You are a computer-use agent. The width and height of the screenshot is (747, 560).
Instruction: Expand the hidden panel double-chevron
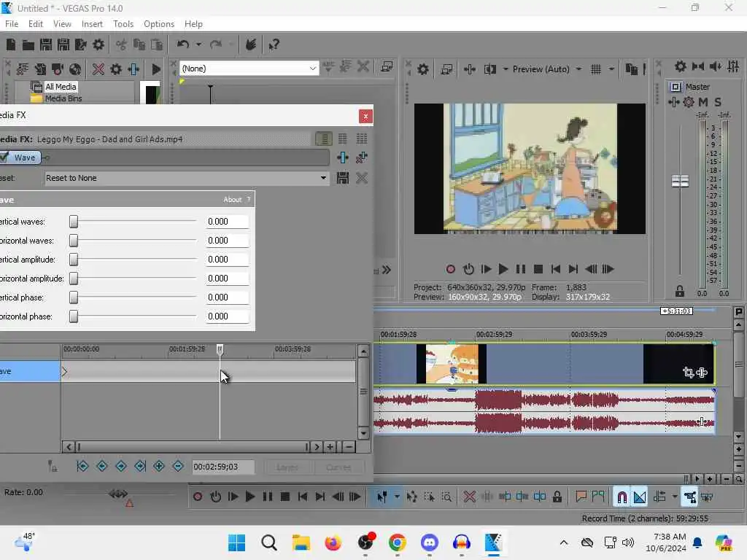click(387, 270)
